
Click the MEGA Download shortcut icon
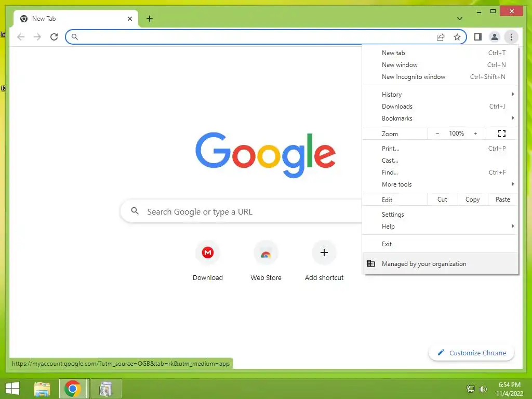click(x=208, y=252)
